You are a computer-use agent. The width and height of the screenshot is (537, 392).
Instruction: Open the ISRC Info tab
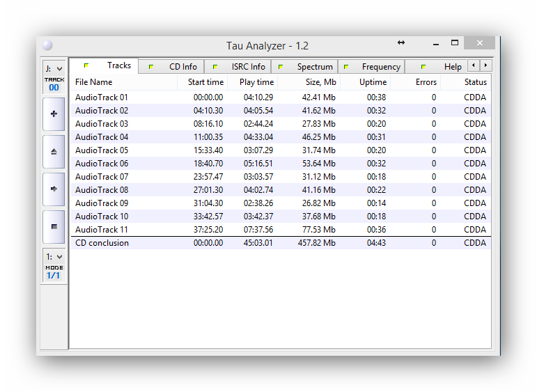coord(240,67)
